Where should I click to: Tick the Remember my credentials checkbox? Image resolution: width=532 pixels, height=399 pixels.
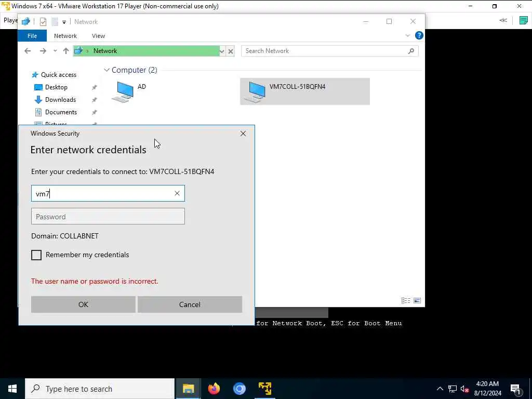(36, 255)
